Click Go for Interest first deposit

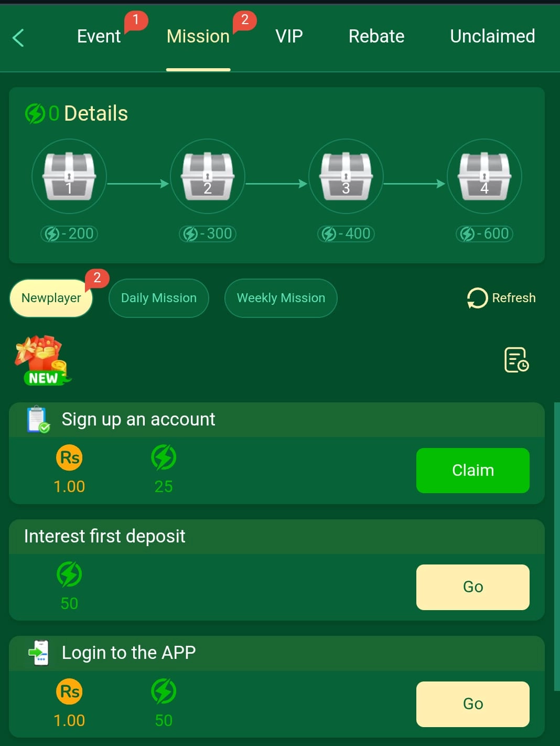[x=473, y=587]
